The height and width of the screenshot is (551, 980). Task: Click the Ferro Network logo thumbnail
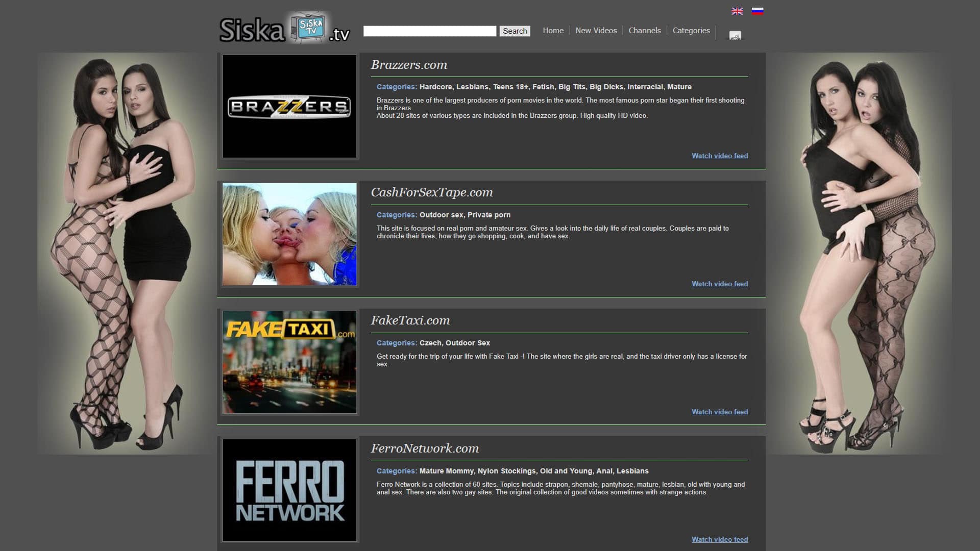click(x=289, y=490)
